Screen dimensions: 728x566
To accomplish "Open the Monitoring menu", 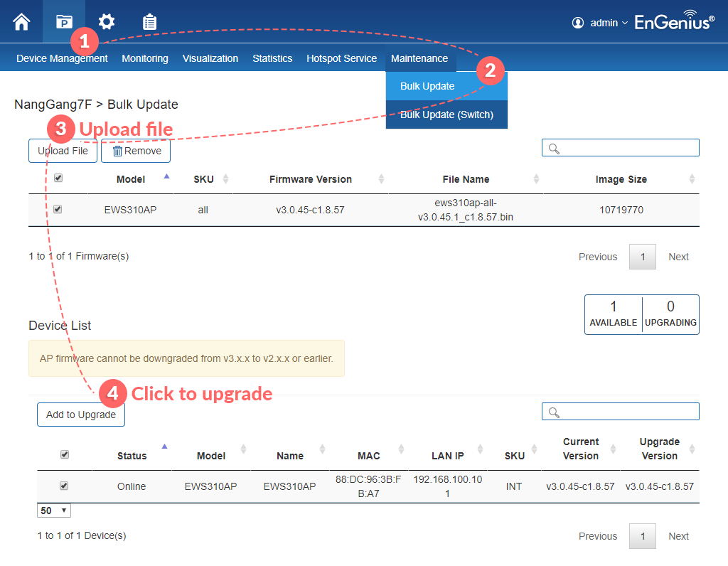I will tap(145, 58).
